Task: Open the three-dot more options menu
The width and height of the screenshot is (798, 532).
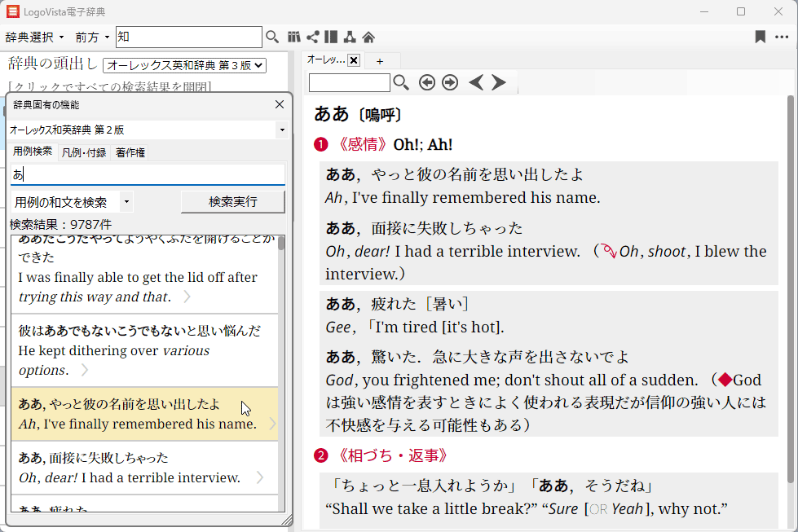Action: (781, 37)
